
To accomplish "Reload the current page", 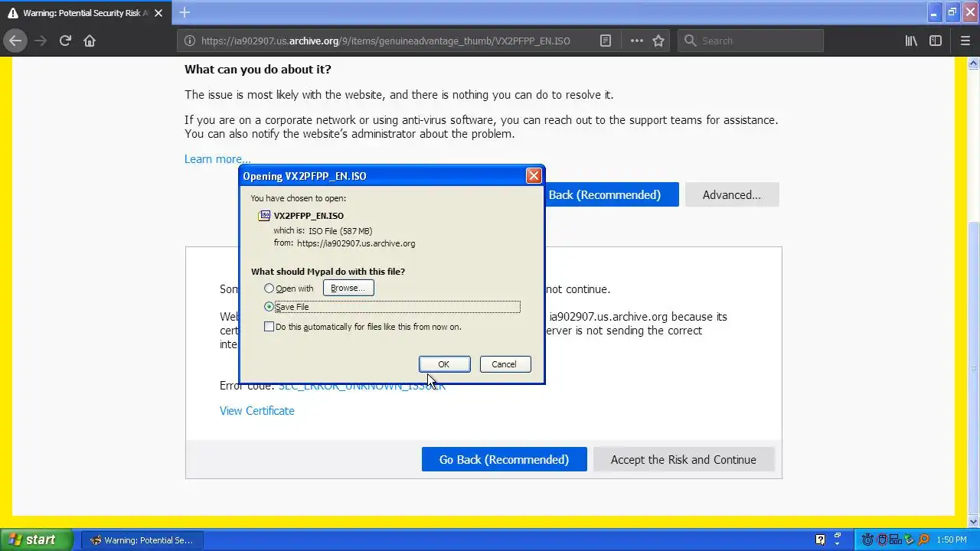I will point(65,41).
